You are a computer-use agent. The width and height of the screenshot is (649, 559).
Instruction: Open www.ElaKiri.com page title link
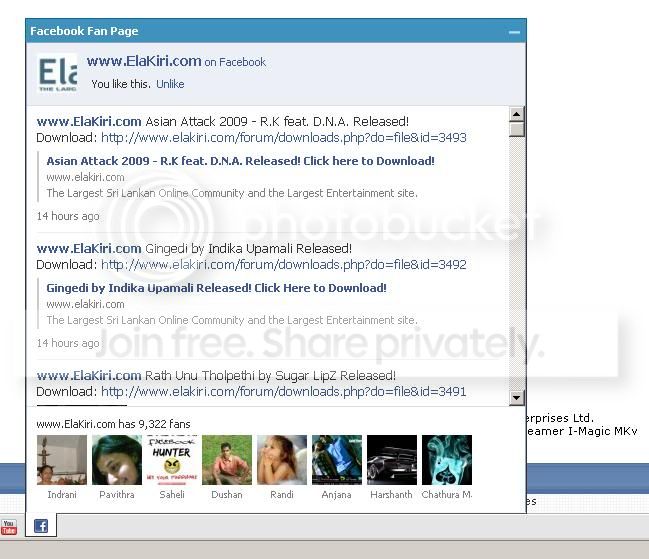(x=144, y=61)
